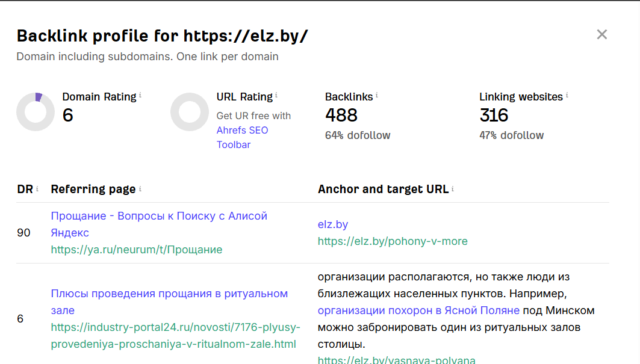
Task: Open the industry-portal24.ru referring URL
Action: click(176, 336)
